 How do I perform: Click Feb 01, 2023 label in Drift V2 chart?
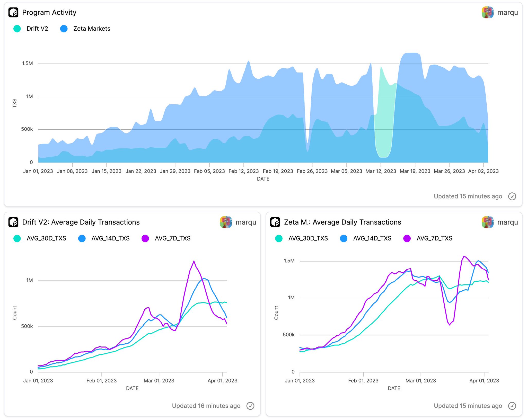[101, 381]
